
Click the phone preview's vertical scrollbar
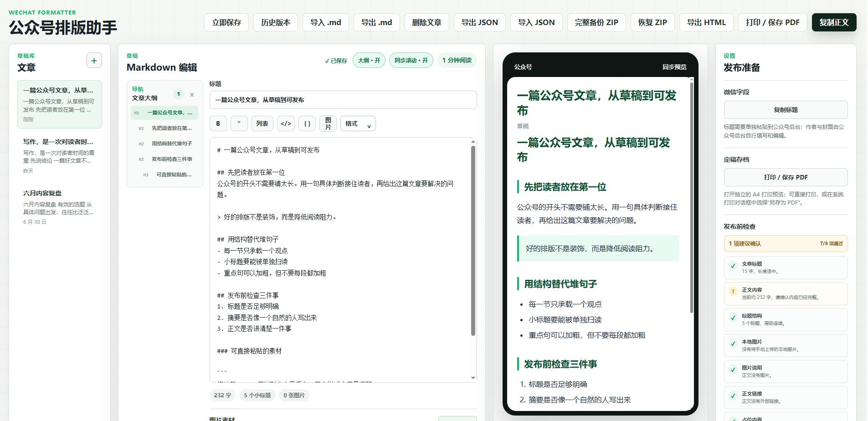692,197
